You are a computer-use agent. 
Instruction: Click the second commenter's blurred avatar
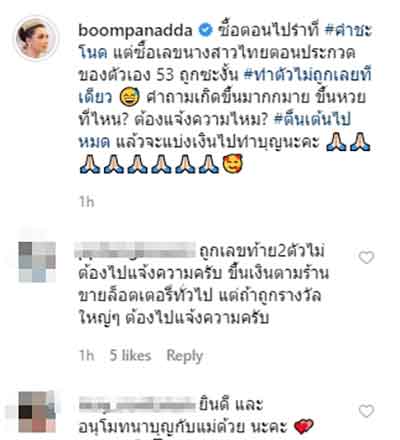[37, 412]
